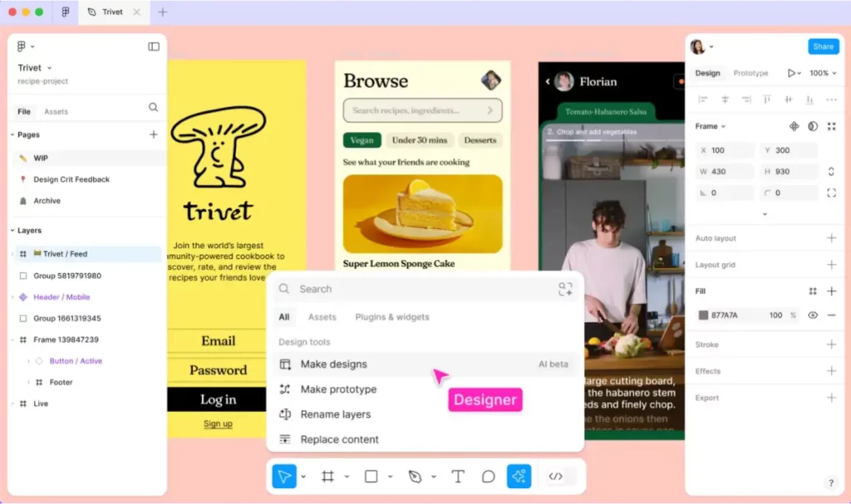Open more alignment options (three dots)

[831, 100]
